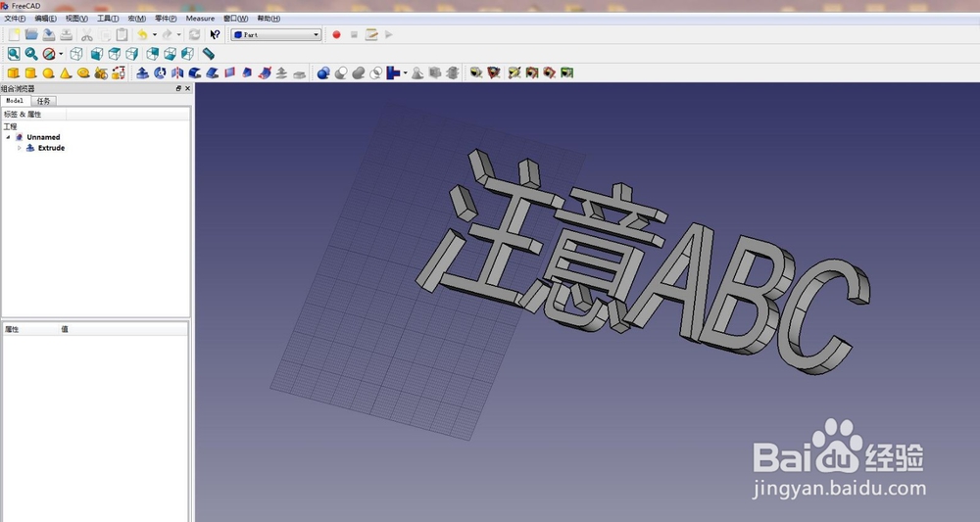Stop macro recording
Image resolution: width=980 pixels, height=522 pixels.
[354, 35]
